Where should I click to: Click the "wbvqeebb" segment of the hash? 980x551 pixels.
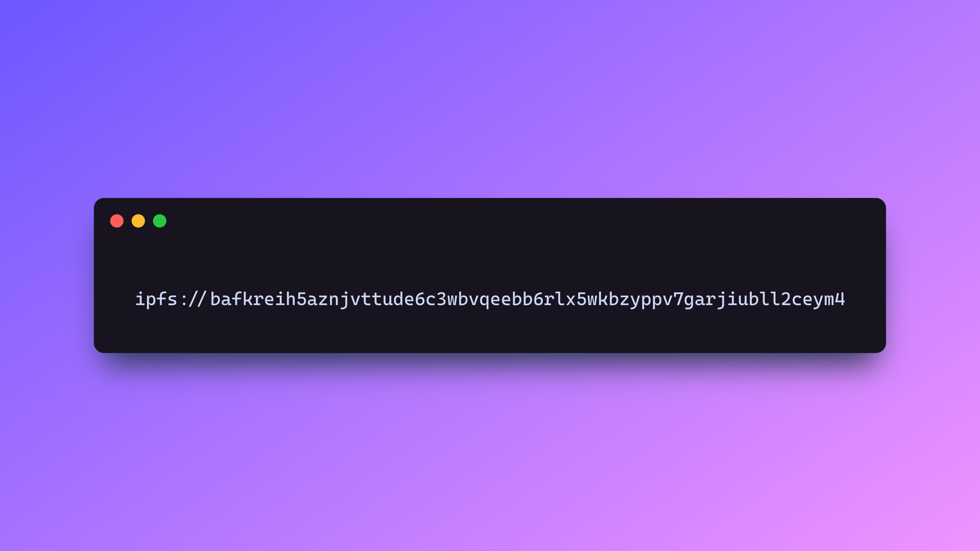coord(490,299)
